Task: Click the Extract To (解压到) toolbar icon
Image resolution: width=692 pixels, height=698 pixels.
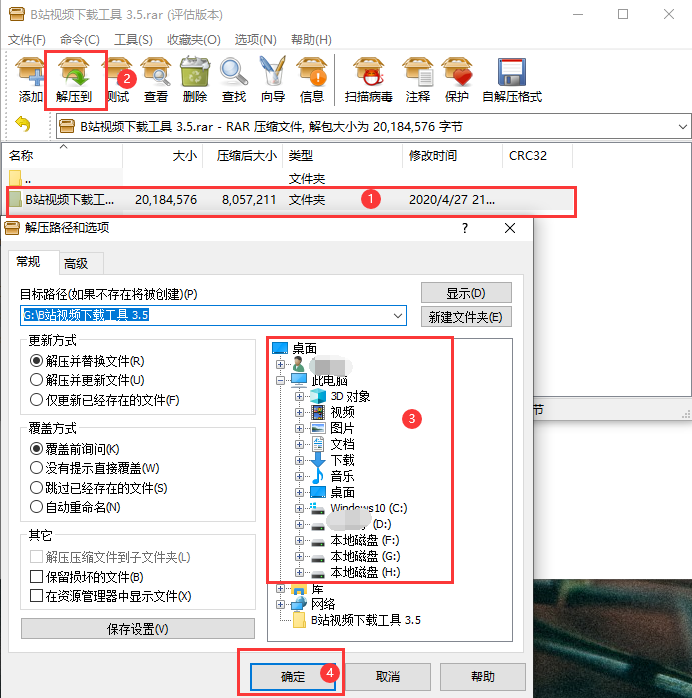Action: tap(74, 72)
